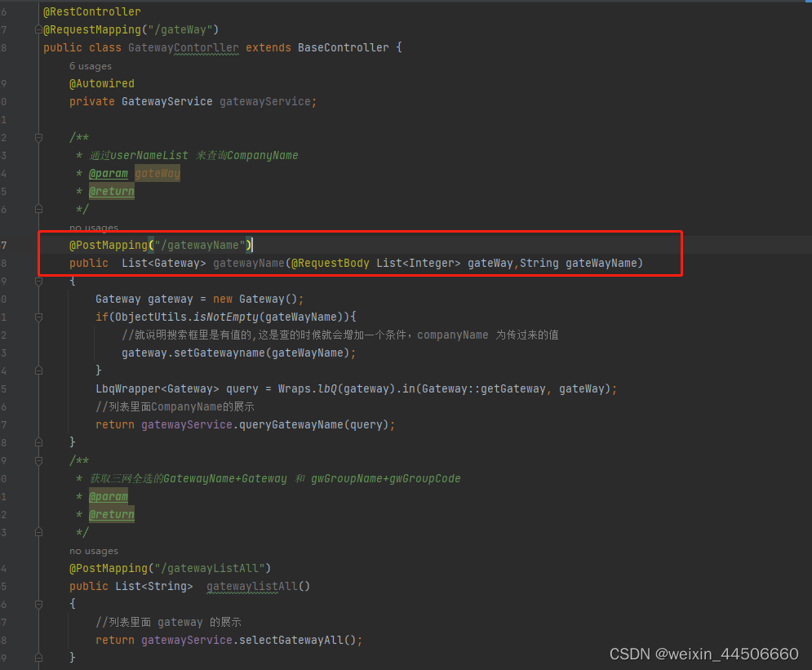Image resolution: width=812 pixels, height=670 pixels.
Task: Click the gwGroupName+gwGroupCode comment text
Action: click(x=386, y=478)
